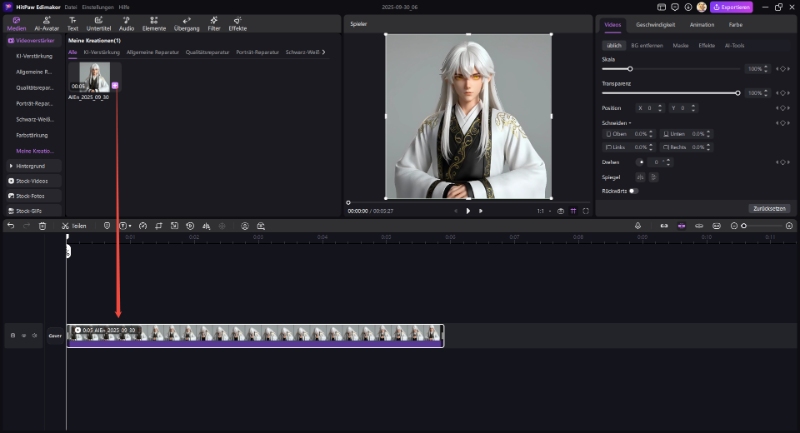Screen dimensions: 800x433
Task: Expand the Hintergrund section
Action: 30,165
